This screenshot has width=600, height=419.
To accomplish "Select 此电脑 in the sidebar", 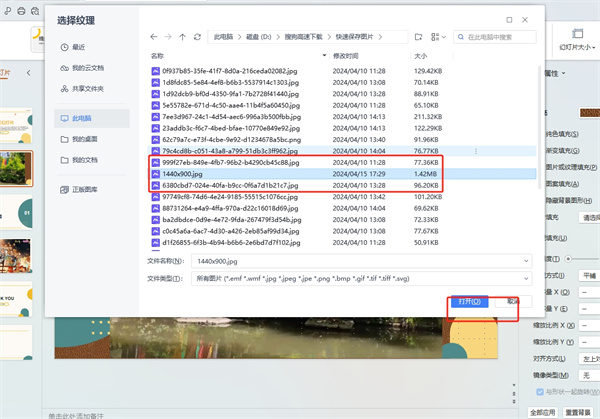I will tap(92, 118).
